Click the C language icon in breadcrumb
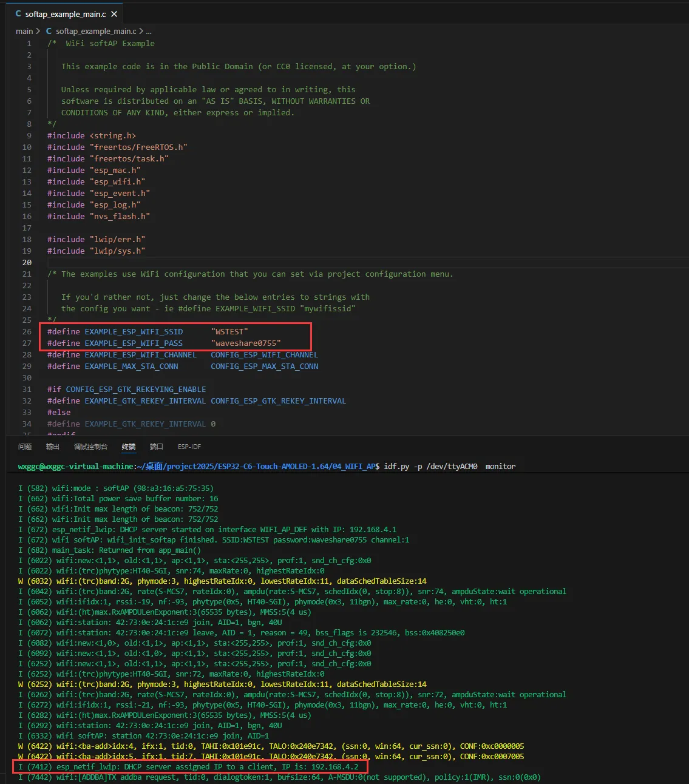This screenshot has height=784, width=689. [x=49, y=31]
